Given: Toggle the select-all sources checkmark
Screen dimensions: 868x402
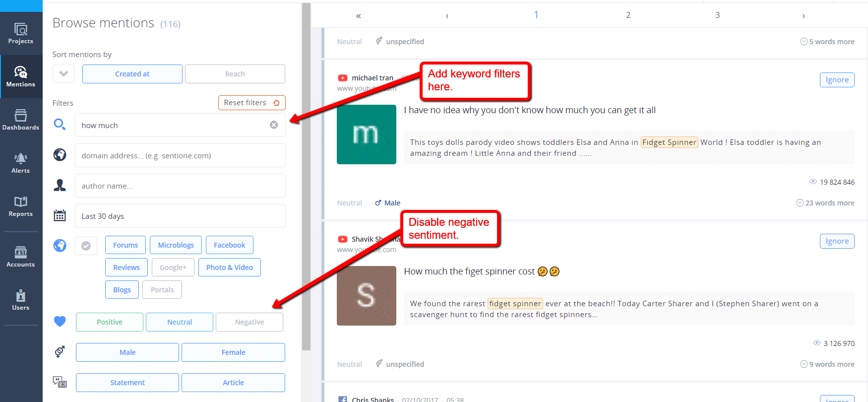Looking at the screenshot, I should (86, 246).
